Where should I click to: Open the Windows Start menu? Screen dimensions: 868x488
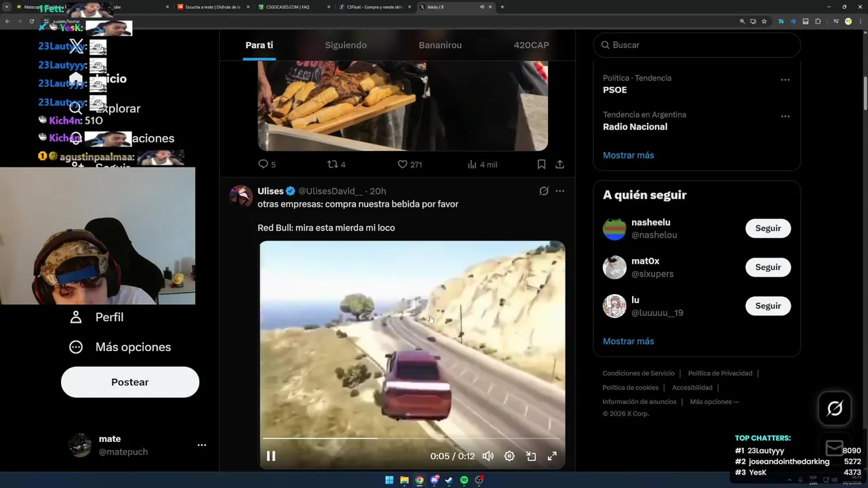pos(389,480)
